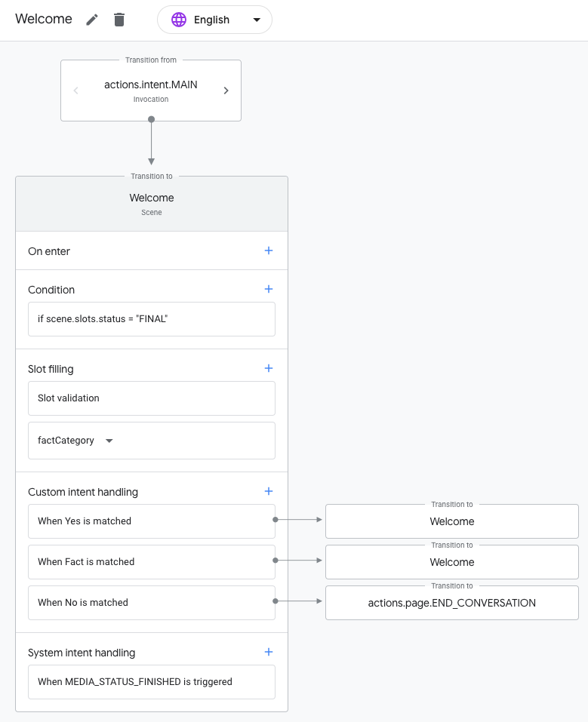Expand the factCategory slot dropdown arrow

[x=109, y=441]
